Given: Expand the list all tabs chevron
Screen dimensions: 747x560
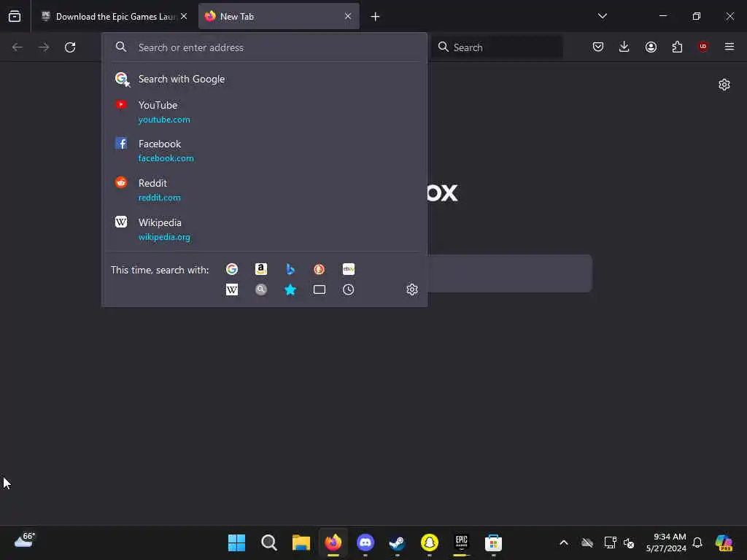Looking at the screenshot, I should (602, 16).
